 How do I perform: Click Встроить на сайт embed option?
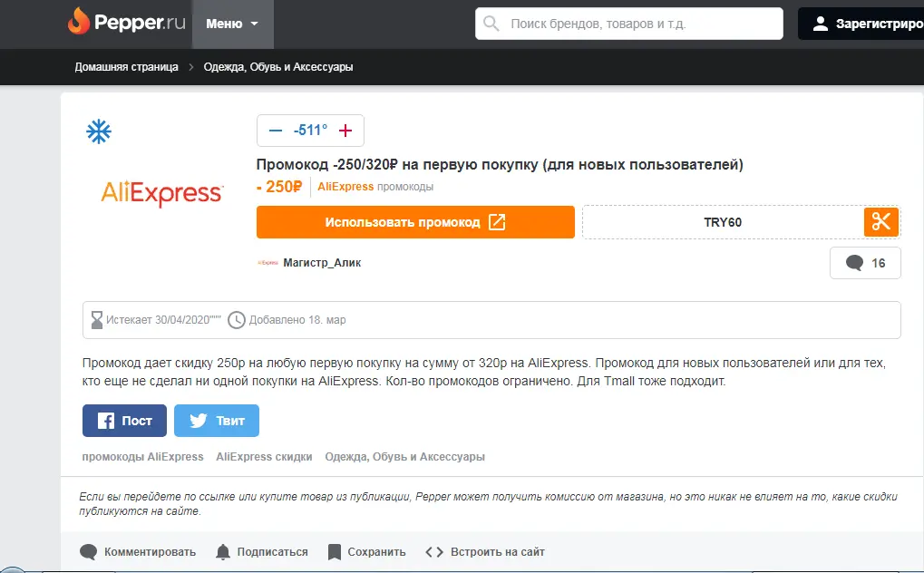pyautogui.click(x=497, y=552)
